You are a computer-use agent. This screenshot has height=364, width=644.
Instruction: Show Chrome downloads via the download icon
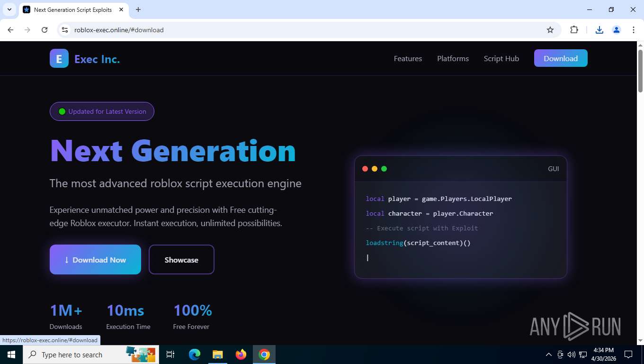(599, 30)
